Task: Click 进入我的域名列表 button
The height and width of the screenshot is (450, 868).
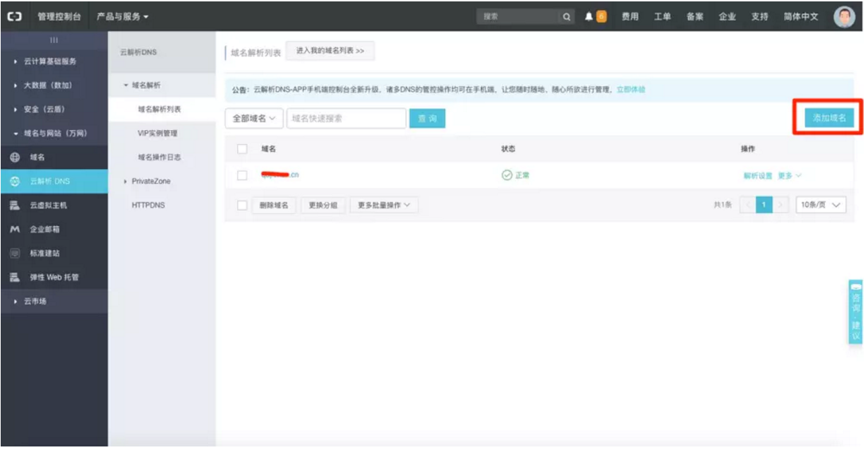Action: [x=330, y=52]
